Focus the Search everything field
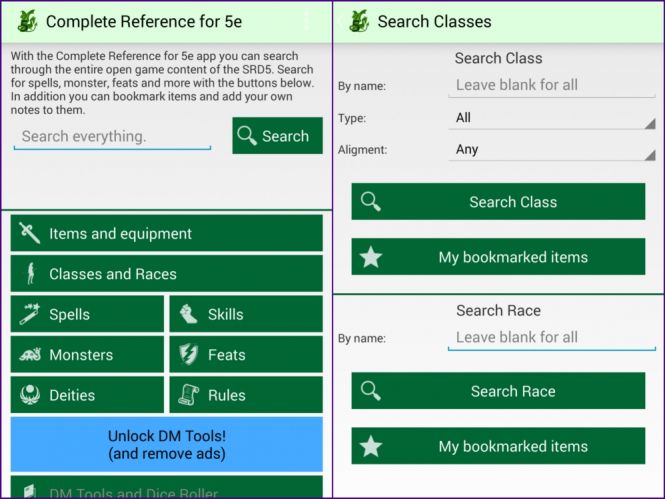 (x=112, y=137)
